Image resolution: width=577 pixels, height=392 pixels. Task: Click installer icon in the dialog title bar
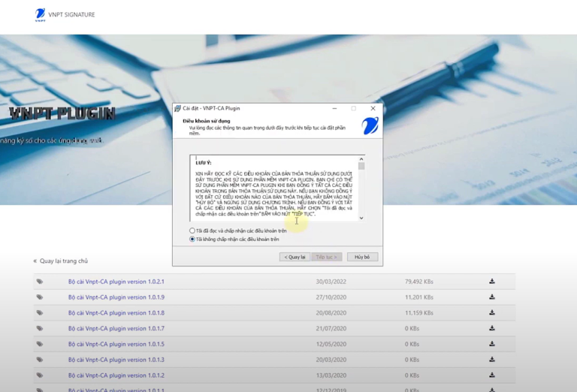[178, 109]
